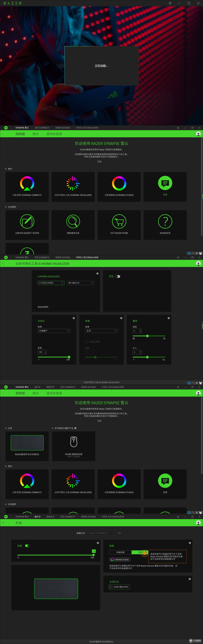
Task: Open SYNAPSE 雷云 tab in the 幻彩可视化工具 window
Action: (x=22, y=257)
